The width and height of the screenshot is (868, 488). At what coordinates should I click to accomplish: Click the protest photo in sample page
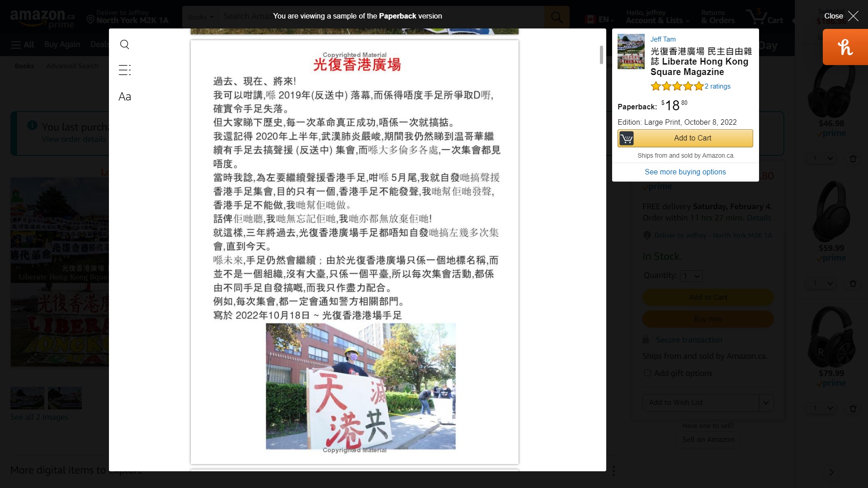point(360,386)
